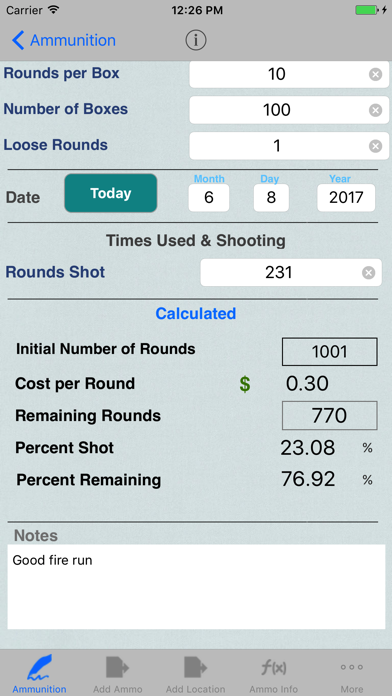Select the Year field showing 2017
The image size is (392, 696).
click(346, 198)
